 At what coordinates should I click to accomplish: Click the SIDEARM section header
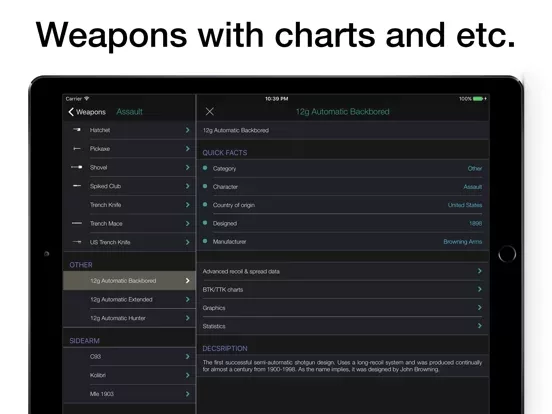point(84,341)
